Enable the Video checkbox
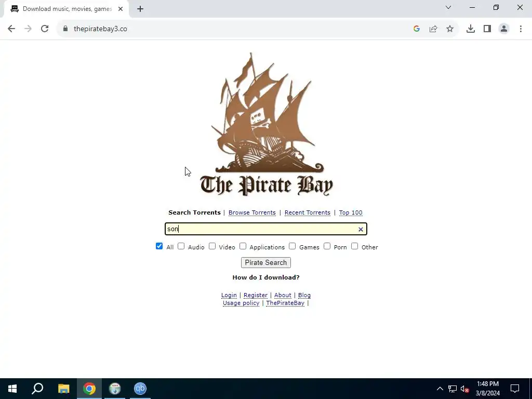 (x=212, y=246)
